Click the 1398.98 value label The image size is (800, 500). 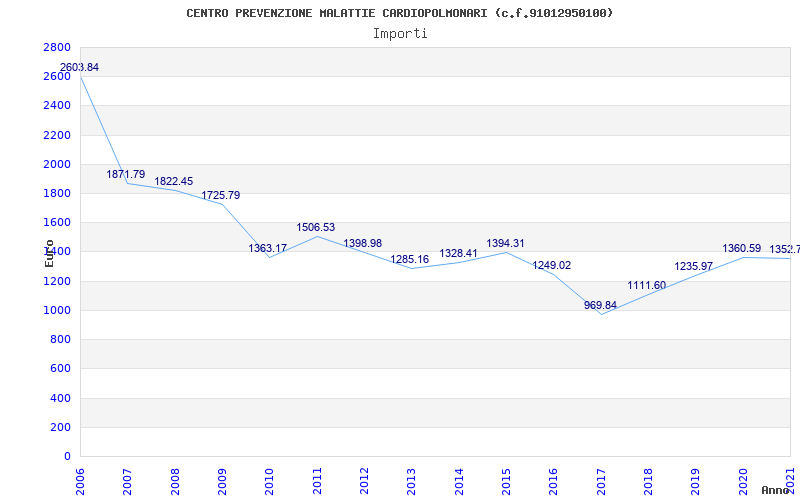[x=363, y=244]
